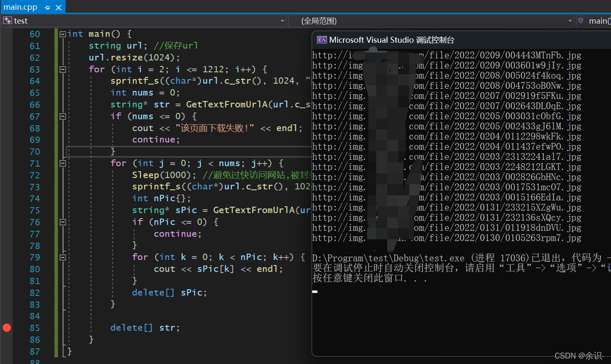
Task: Click the url.resize(1024); code line
Action: [134, 57]
